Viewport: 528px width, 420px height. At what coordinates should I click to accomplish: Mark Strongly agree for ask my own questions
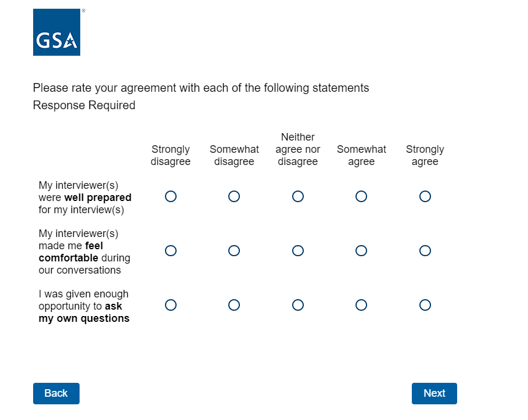tap(425, 305)
